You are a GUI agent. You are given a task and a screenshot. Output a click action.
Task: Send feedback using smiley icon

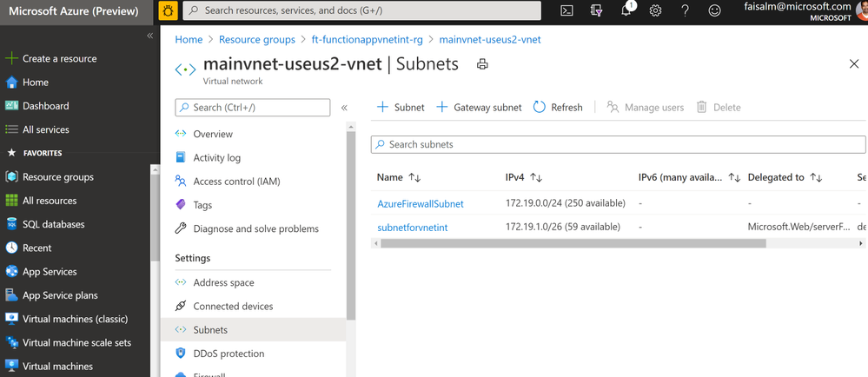tap(715, 10)
